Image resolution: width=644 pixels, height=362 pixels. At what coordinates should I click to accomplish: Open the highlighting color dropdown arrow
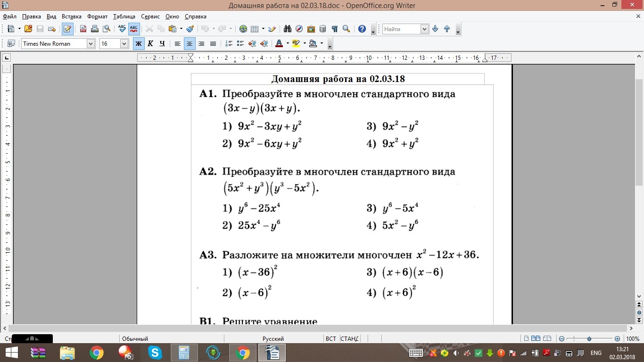click(x=305, y=43)
